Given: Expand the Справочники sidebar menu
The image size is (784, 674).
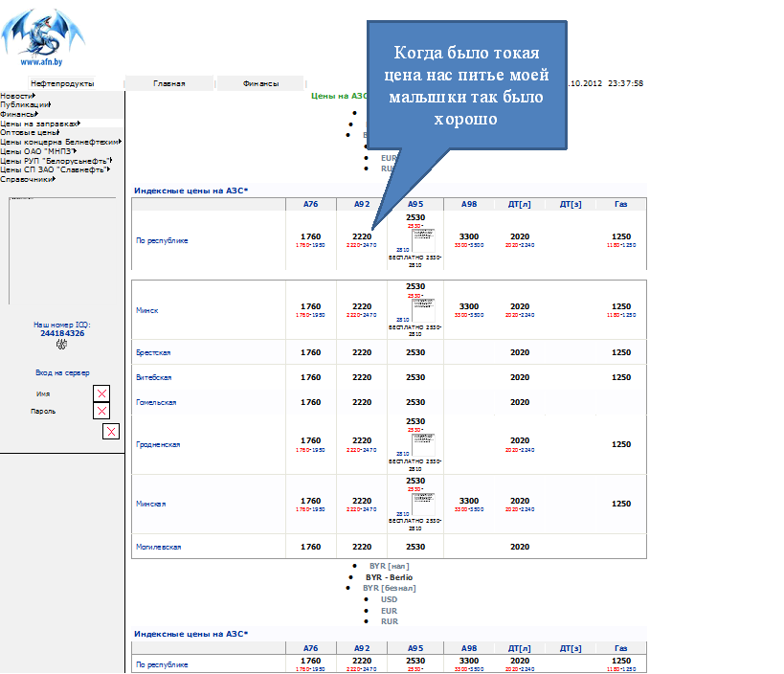Looking at the screenshot, I should [26, 178].
